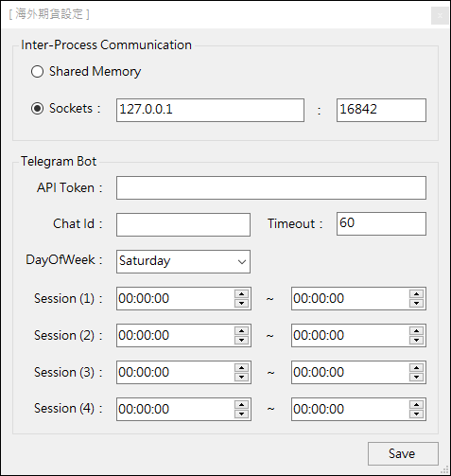
Task: Increase Session (1) end time with up arrow
Action: (416, 294)
